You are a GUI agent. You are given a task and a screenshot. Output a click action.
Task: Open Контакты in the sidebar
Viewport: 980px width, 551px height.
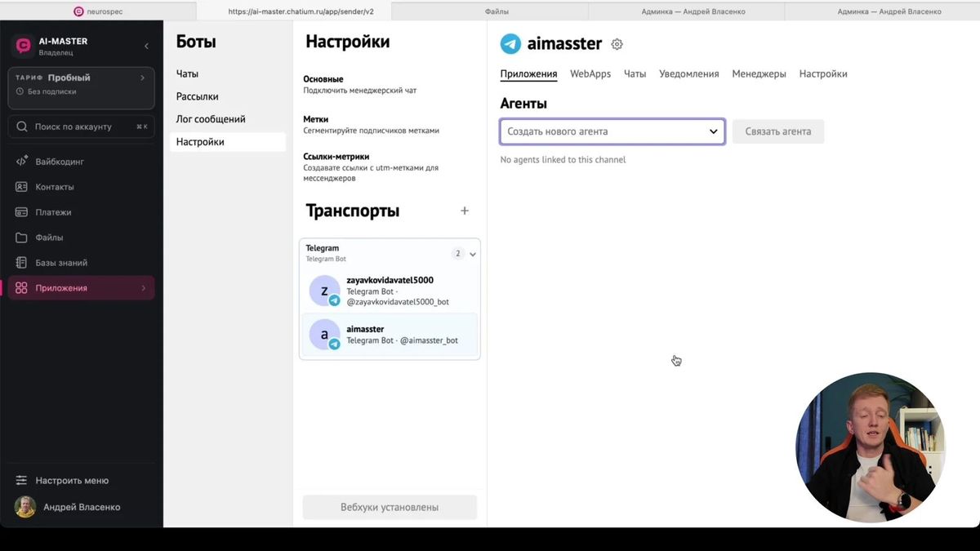click(55, 187)
